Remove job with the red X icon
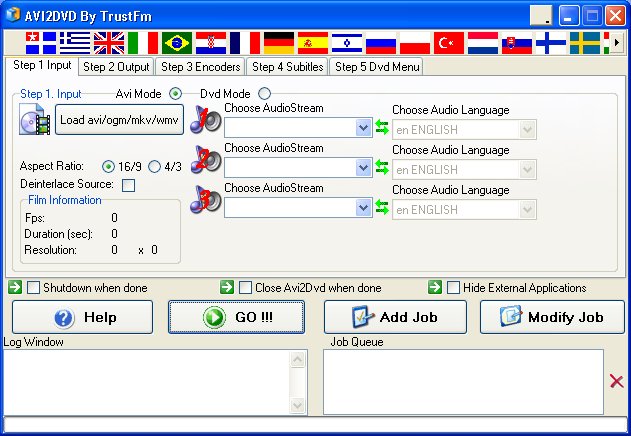This screenshot has height=436, width=631. tap(616, 381)
